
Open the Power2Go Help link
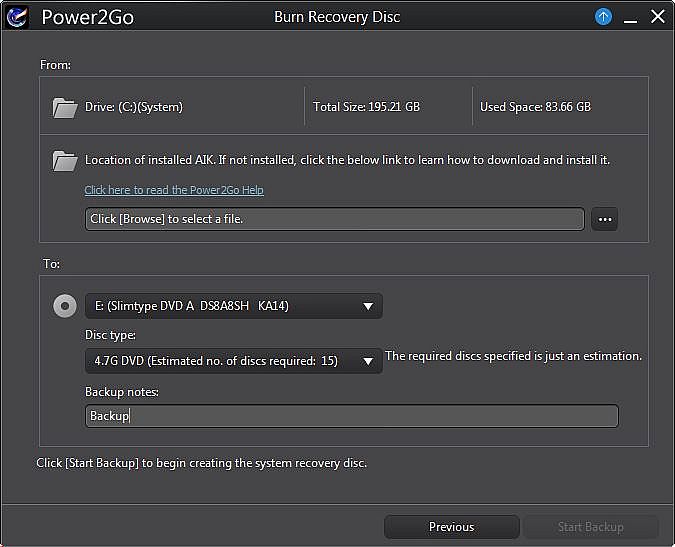pyautogui.click(x=174, y=190)
